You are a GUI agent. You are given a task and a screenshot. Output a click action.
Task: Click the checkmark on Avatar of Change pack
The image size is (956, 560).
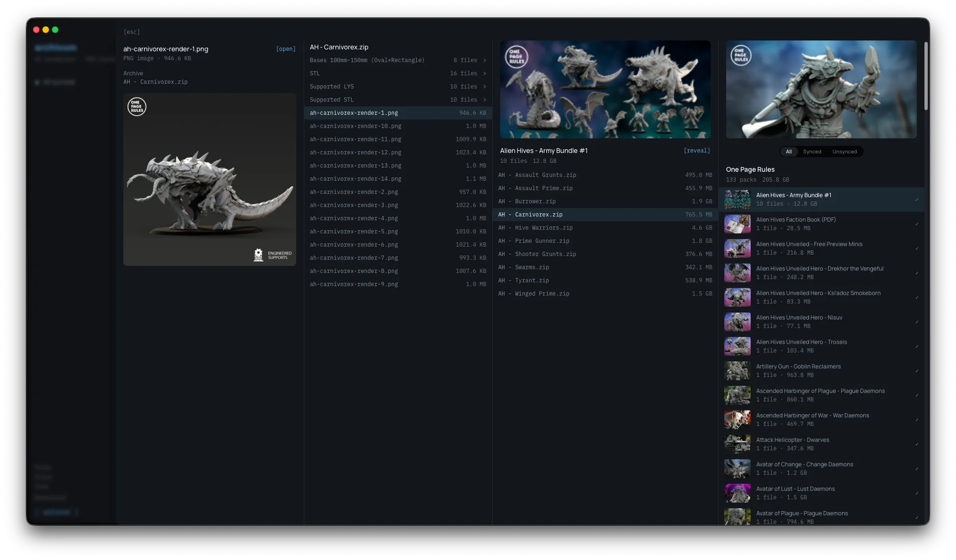pos(916,469)
